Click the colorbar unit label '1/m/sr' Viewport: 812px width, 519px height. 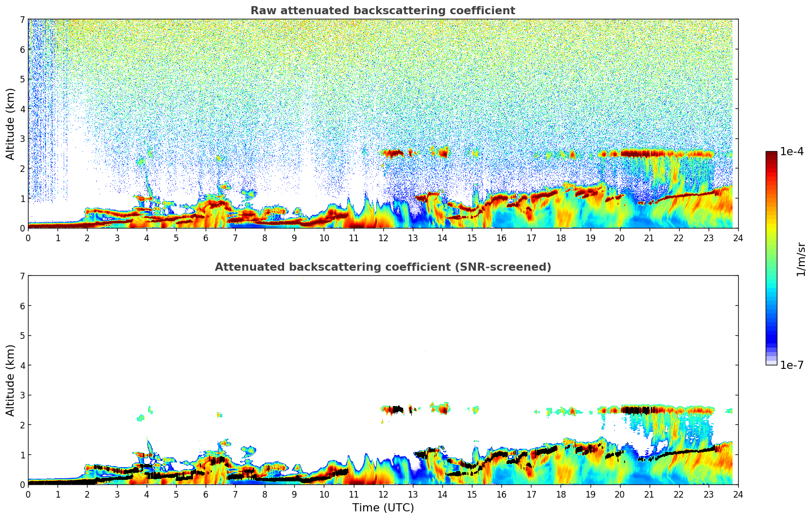(801, 258)
